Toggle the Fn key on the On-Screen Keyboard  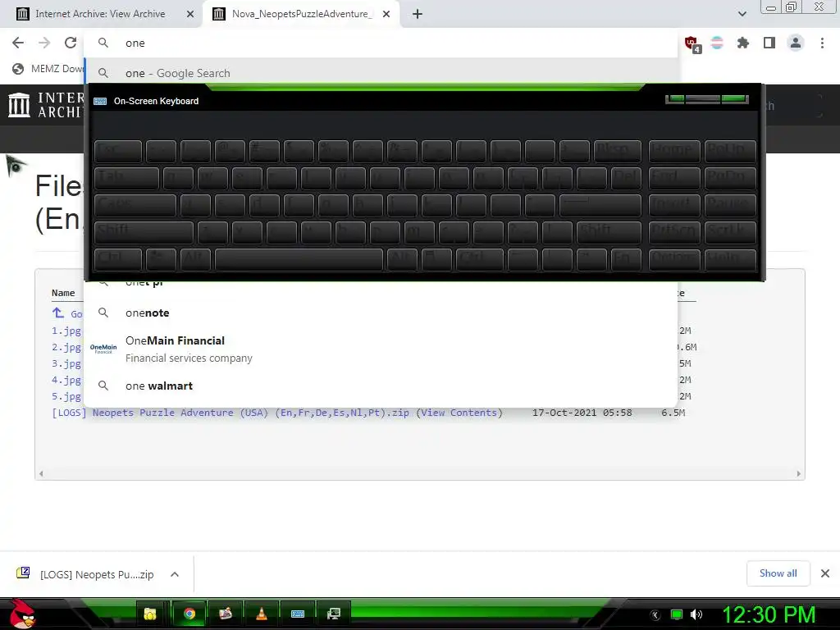(626, 259)
